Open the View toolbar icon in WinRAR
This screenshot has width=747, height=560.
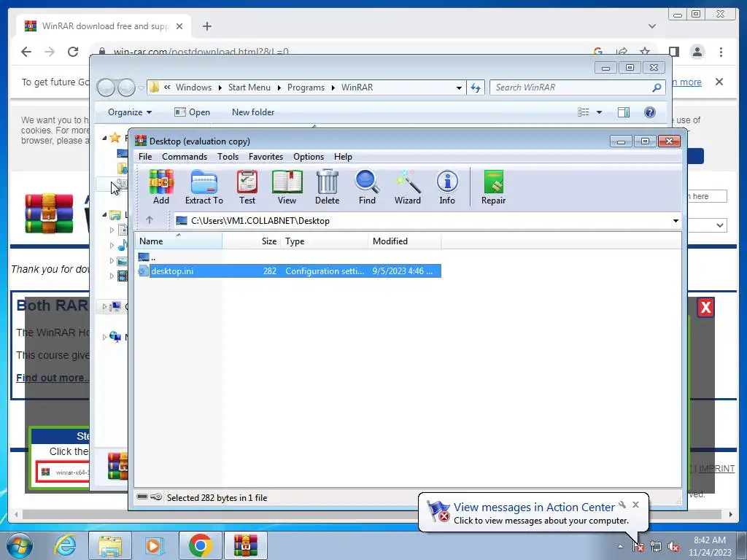pos(287,187)
